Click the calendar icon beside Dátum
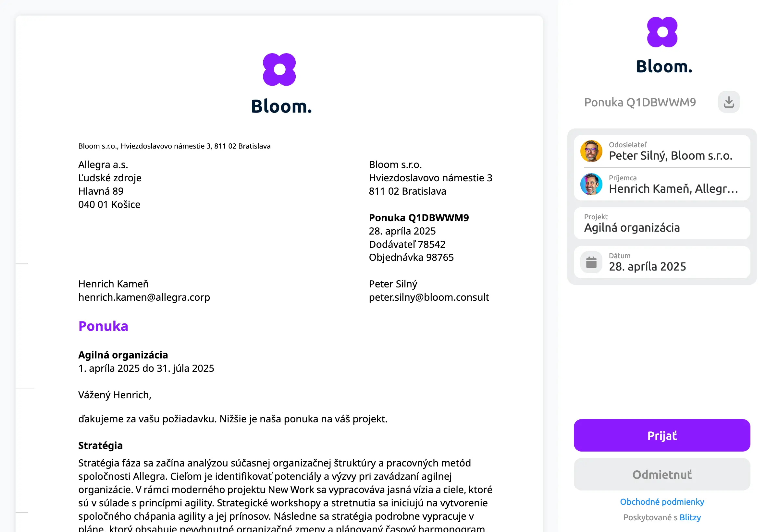The width and height of the screenshot is (766, 532). (591, 262)
